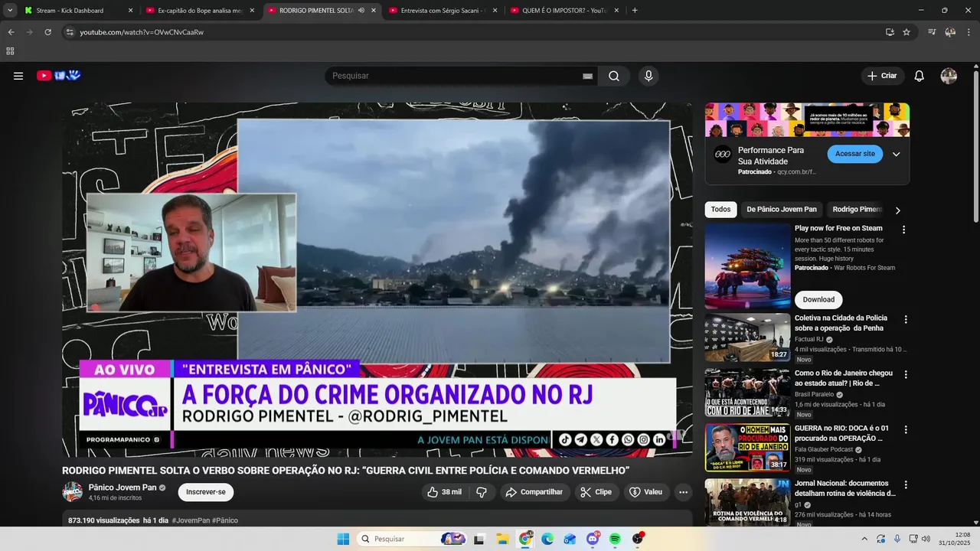980x551 pixels.
Task: Open options for Play now on Steam ad
Action: [x=903, y=230]
